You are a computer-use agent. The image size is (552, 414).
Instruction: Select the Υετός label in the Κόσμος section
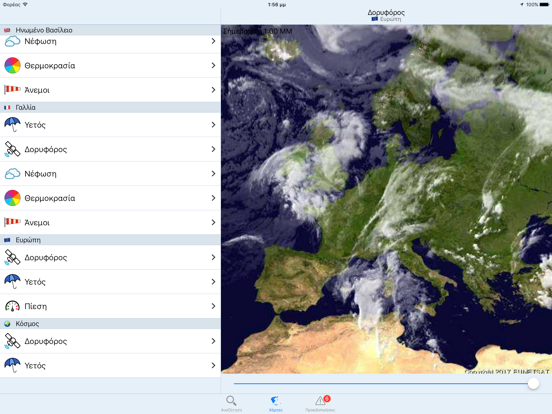tap(35, 366)
